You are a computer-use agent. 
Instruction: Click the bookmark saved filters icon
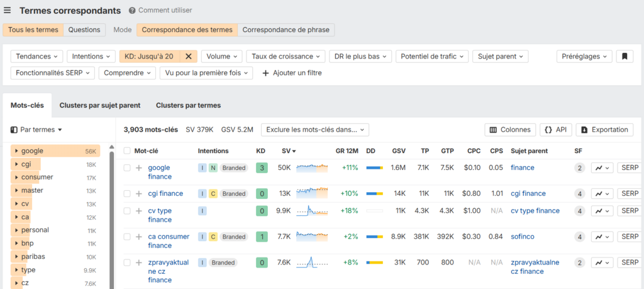click(625, 56)
